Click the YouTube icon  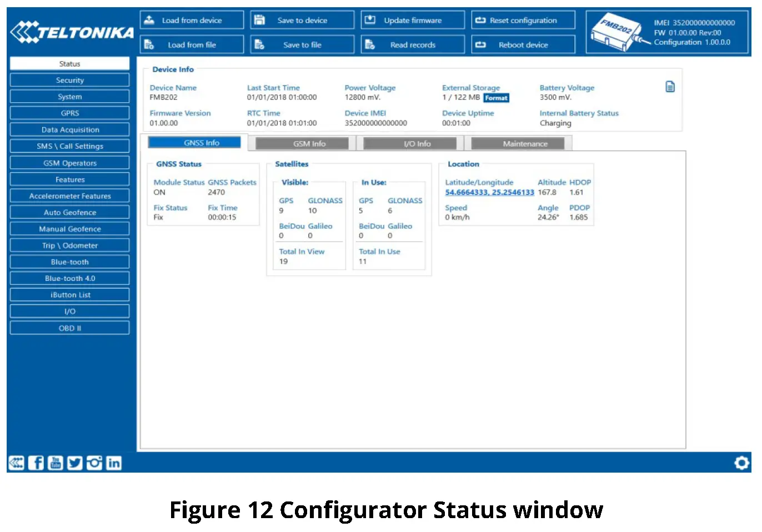tap(55, 463)
